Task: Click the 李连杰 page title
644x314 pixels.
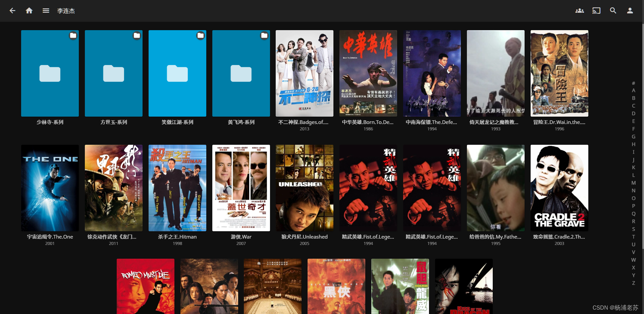Action: 66,11
